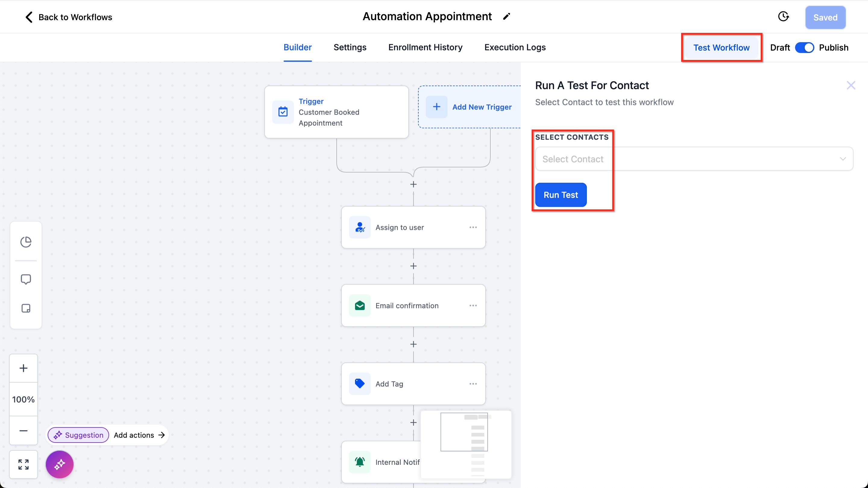Click the pencil icon to rename workflow
Image resolution: width=868 pixels, height=488 pixels.
pos(506,17)
